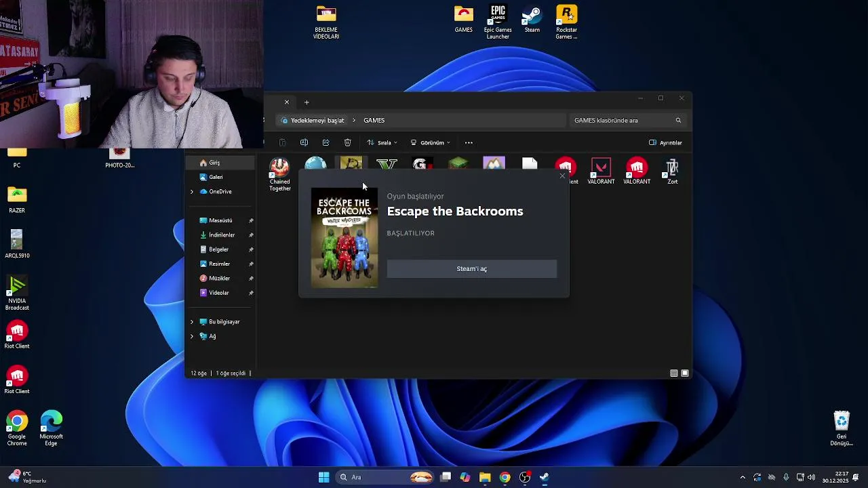The height and width of the screenshot is (488, 868).
Task: Select the VALORANT shortcut with V logo
Action: tap(601, 172)
